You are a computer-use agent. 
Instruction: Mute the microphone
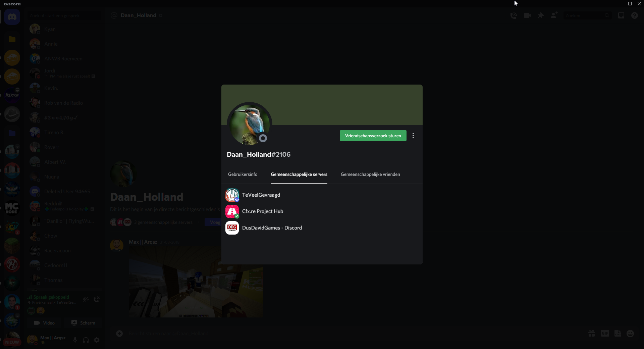(75, 340)
